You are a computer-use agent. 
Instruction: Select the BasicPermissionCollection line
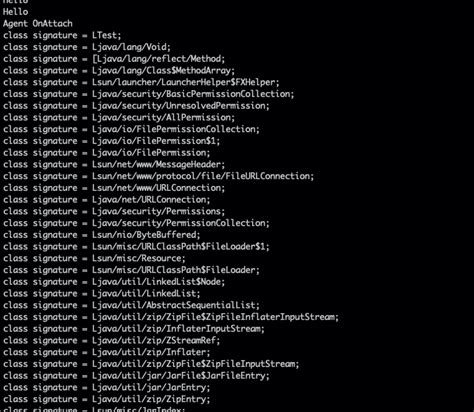pos(149,94)
